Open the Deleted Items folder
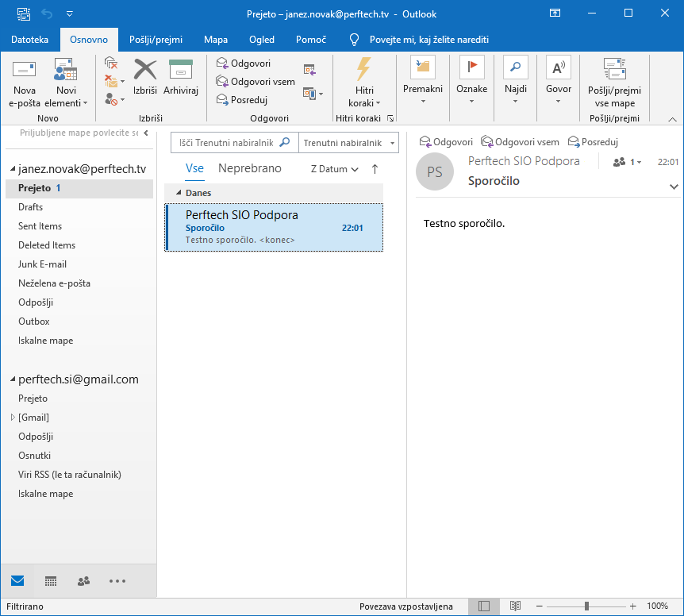 tap(47, 245)
